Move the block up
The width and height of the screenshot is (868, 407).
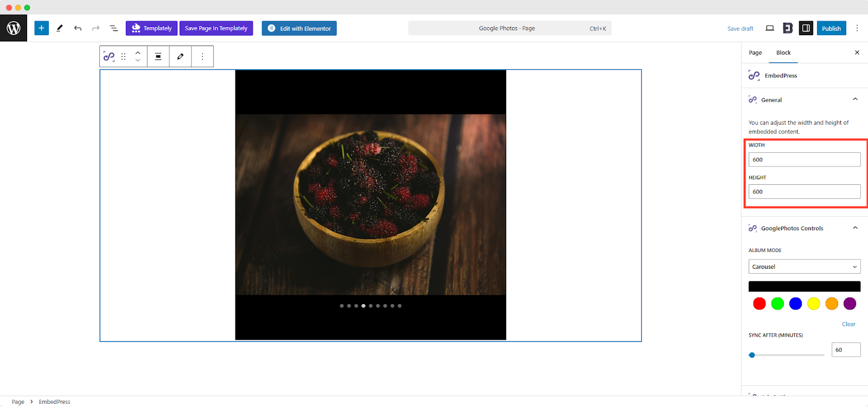(x=138, y=53)
